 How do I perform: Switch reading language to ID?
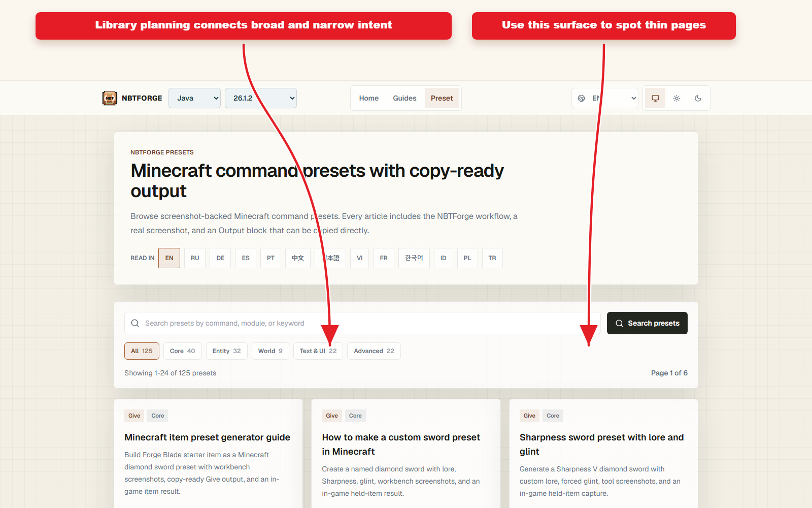[444, 258]
